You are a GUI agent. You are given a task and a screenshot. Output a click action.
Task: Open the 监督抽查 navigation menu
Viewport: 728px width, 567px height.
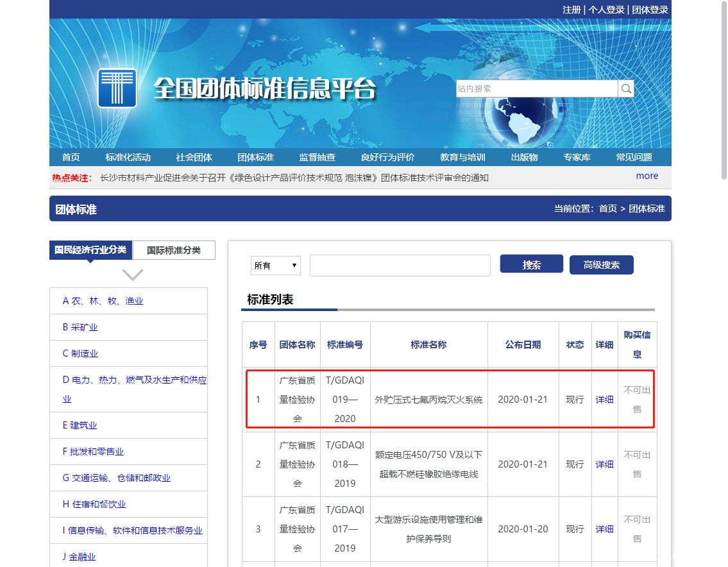pos(317,157)
